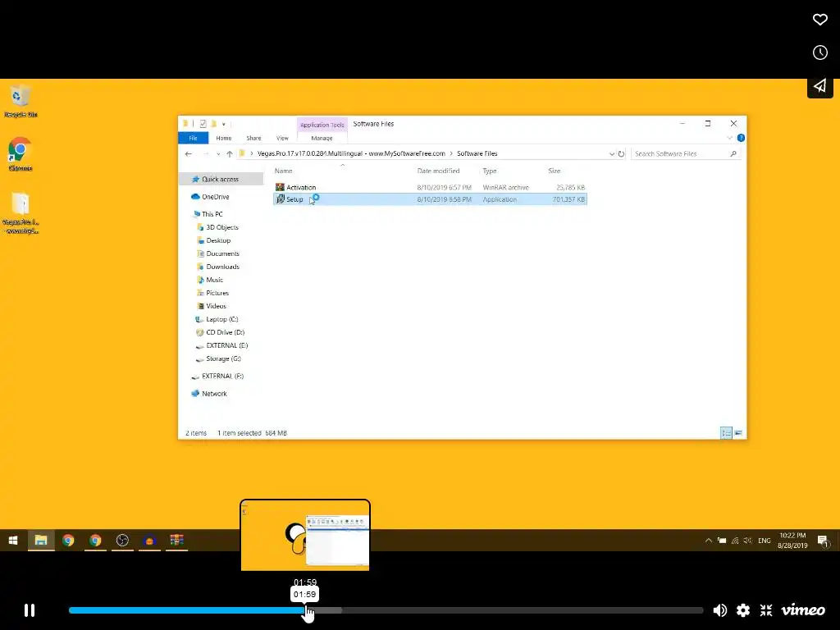The height and width of the screenshot is (630, 840).
Task: Pause the Vimeo video playback
Action: (30, 610)
